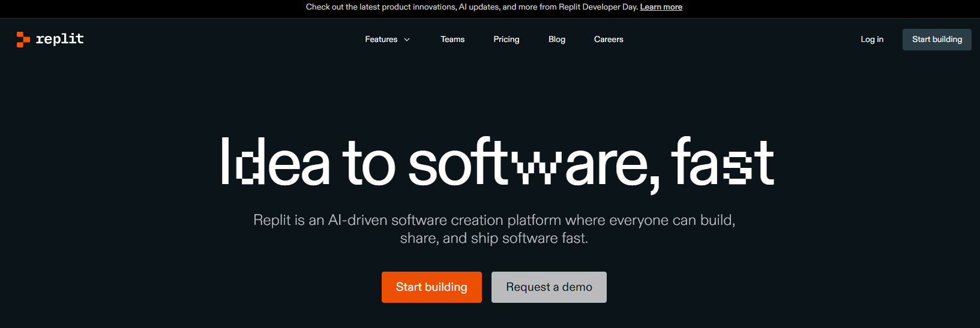Follow the Learn more link in the banner
The width and height of the screenshot is (980, 328).
(661, 7)
